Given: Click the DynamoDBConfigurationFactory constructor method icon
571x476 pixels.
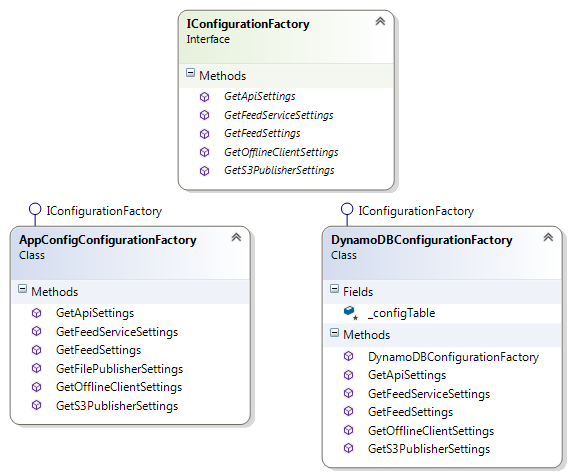Looking at the screenshot, I should [348, 357].
